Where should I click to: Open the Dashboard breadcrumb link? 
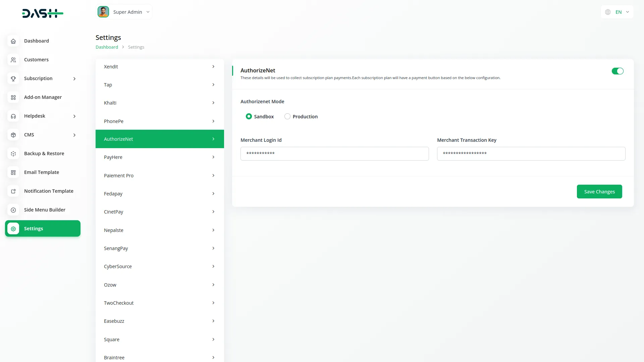click(x=107, y=47)
